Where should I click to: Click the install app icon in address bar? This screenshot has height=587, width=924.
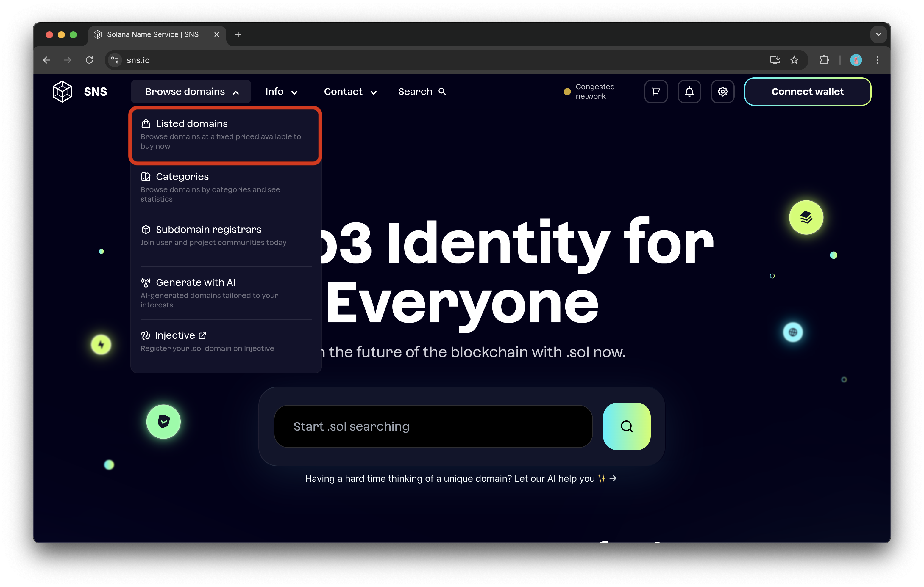point(775,60)
